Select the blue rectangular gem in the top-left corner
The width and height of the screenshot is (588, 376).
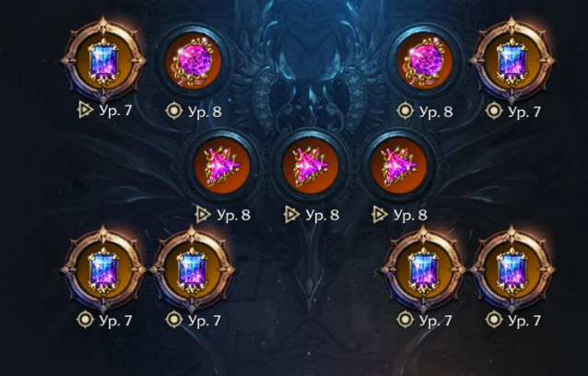[104, 60]
